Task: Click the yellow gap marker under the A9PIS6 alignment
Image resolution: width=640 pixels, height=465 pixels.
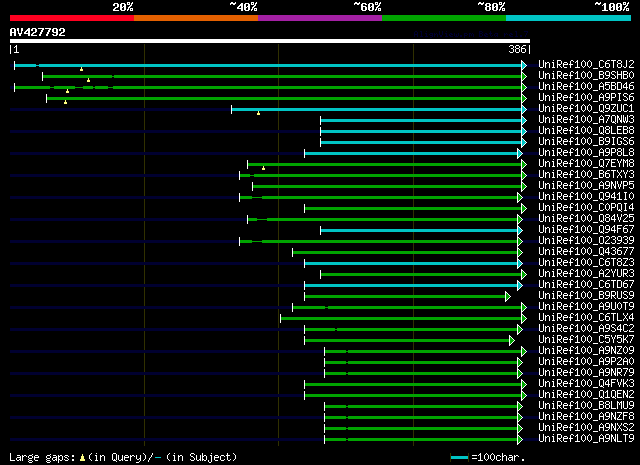Action: 65,102
